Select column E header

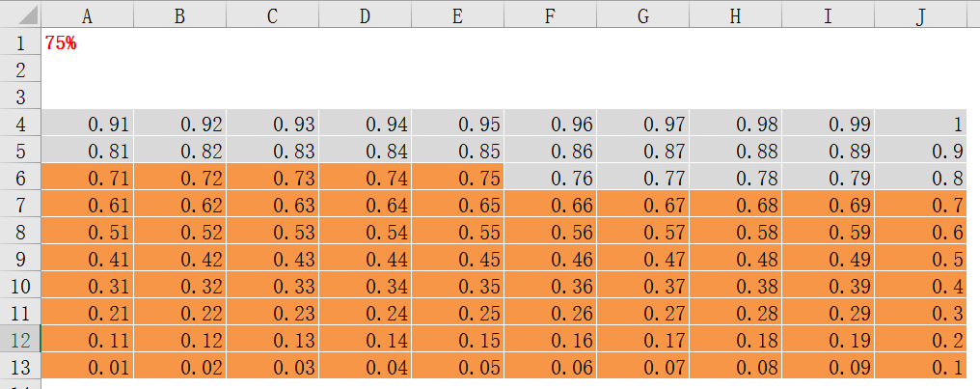pyautogui.click(x=457, y=15)
